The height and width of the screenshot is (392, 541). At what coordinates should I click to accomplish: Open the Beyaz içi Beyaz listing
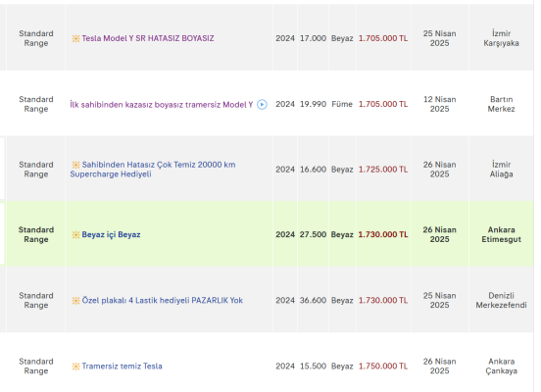[111, 234]
